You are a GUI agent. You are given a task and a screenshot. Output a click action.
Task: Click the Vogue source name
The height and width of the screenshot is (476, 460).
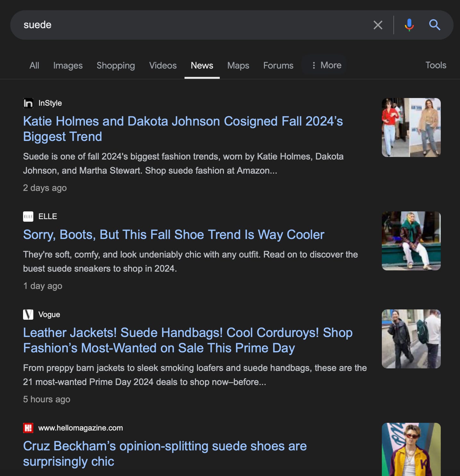[49, 315]
